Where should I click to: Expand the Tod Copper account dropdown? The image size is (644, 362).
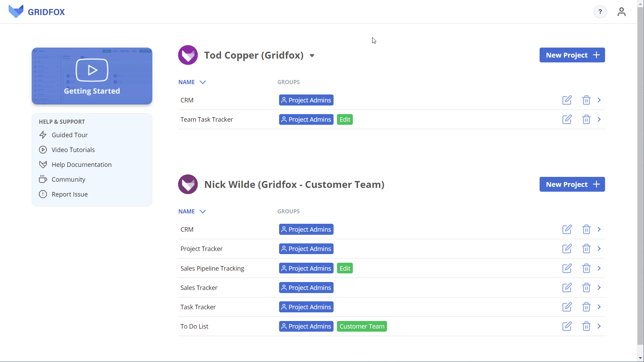312,56
